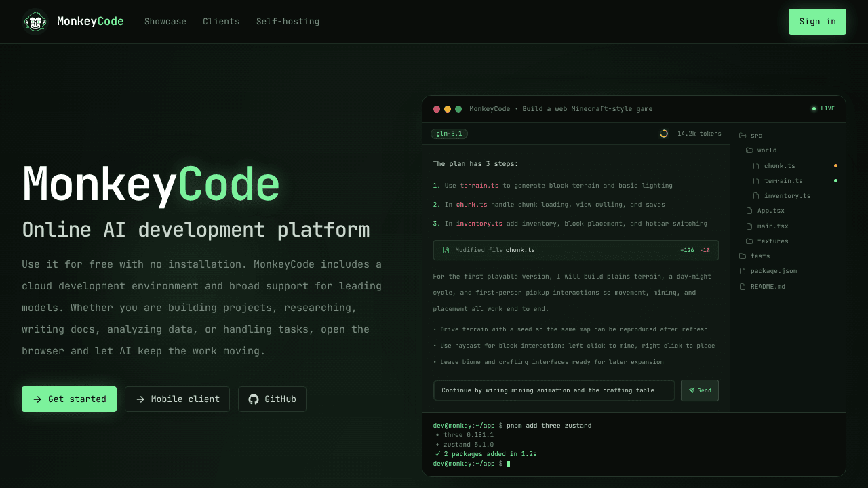Image resolution: width=868 pixels, height=488 pixels.
Task: Click the App.tsx file icon
Action: tap(749, 211)
